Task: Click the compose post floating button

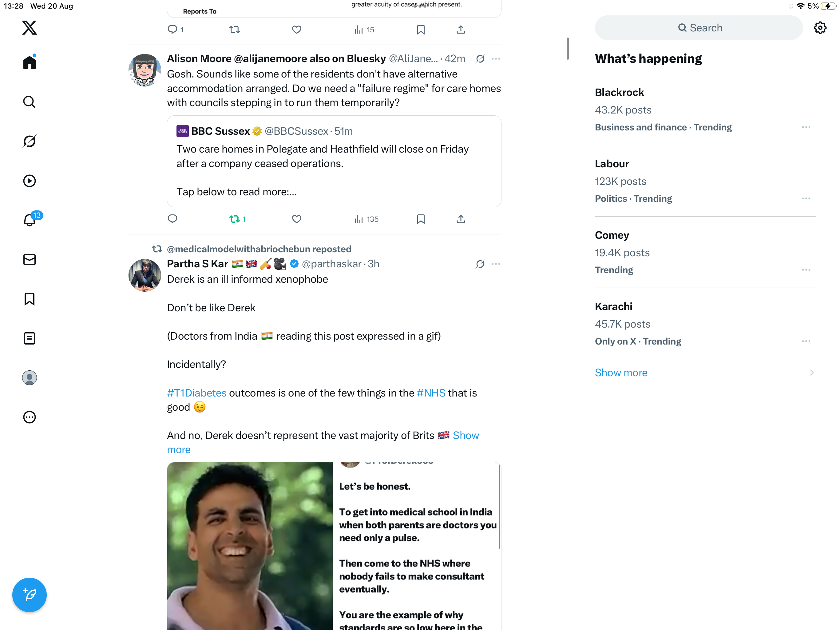Action: [29, 595]
